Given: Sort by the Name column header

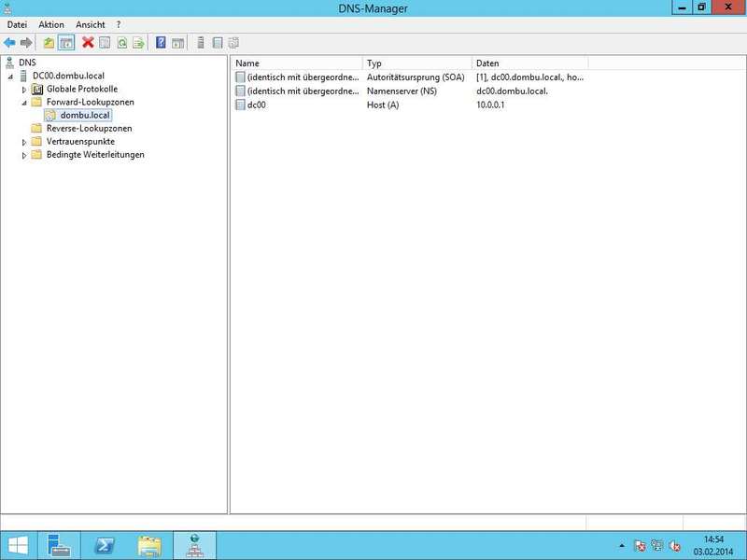Looking at the screenshot, I should click(x=297, y=63).
